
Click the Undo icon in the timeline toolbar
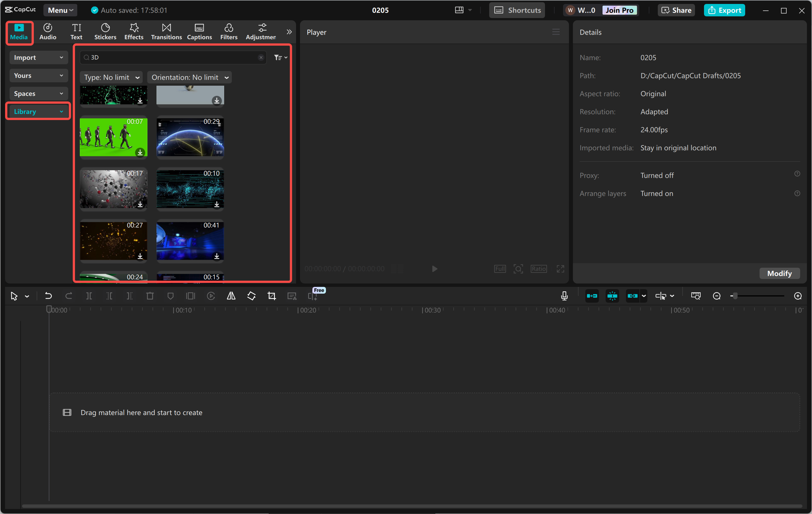point(48,296)
